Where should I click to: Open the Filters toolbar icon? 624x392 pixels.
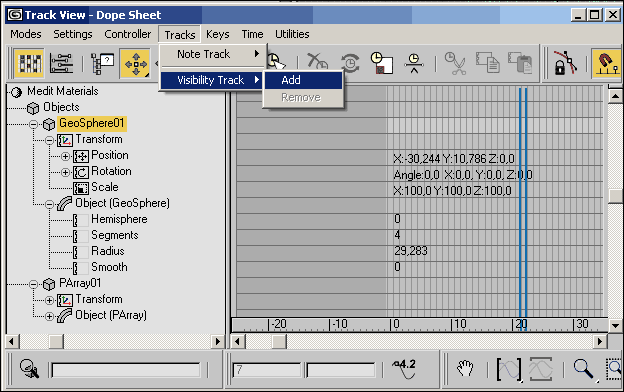coord(102,63)
